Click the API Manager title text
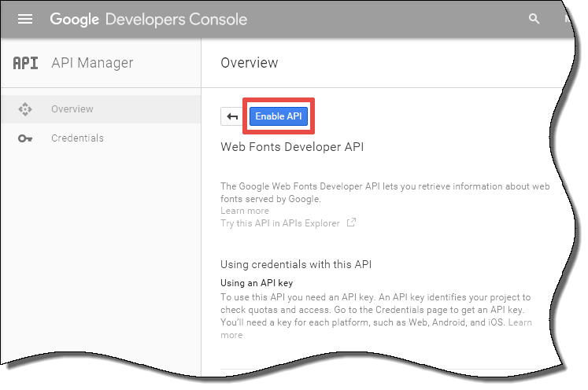The height and width of the screenshot is (390, 588). pos(92,63)
